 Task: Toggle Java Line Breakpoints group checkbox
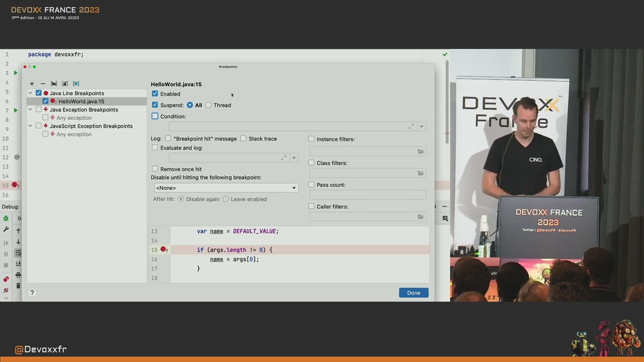(39, 93)
